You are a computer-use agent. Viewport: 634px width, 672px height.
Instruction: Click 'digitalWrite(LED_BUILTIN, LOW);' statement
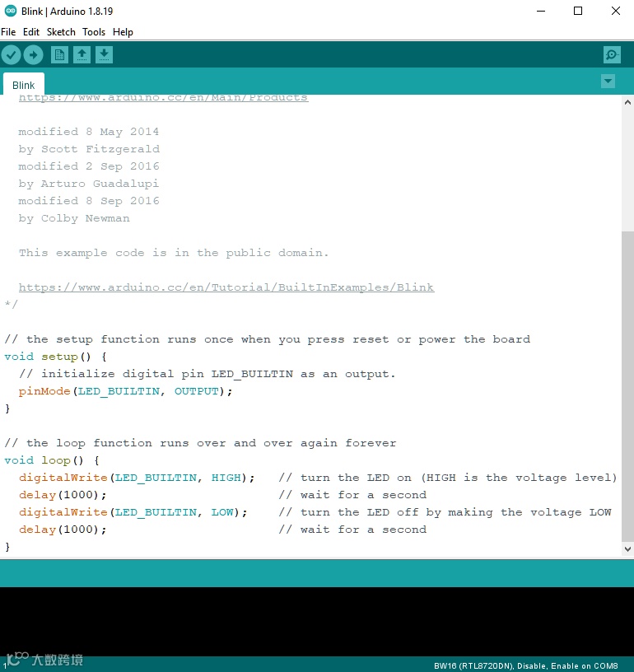pyautogui.click(x=133, y=512)
